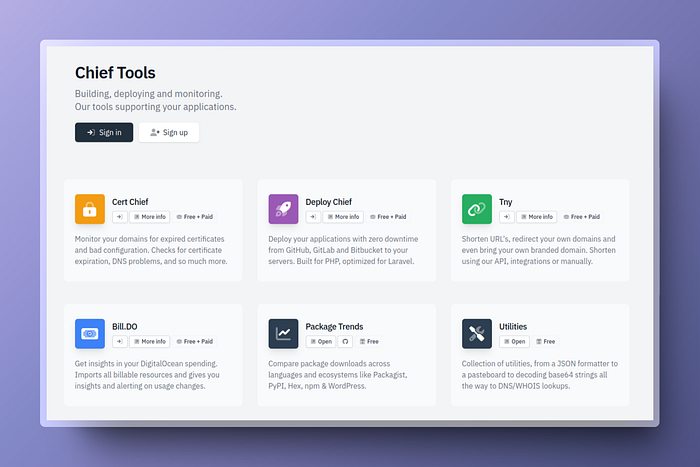Click the Sign in button
Viewport: 700px width, 467px height.
pos(104,133)
